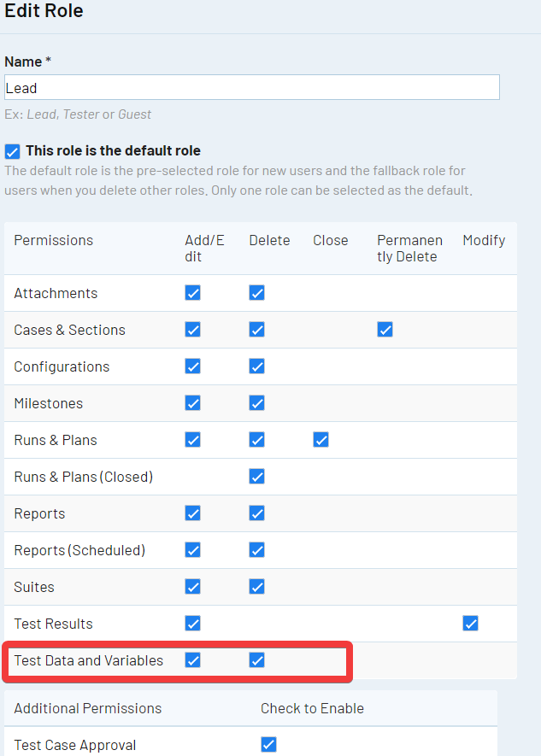The height and width of the screenshot is (756, 541).
Task: Uncheck Test Data and Variables Add/Edit
Action: (193, 660)
